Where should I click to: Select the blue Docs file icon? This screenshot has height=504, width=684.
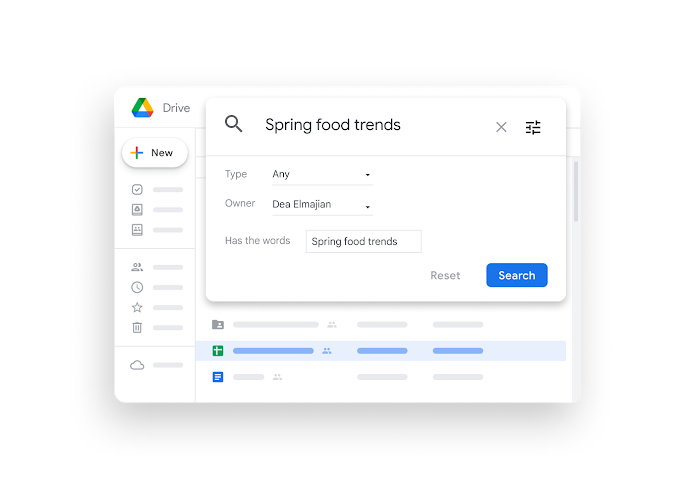click(218, 377)
